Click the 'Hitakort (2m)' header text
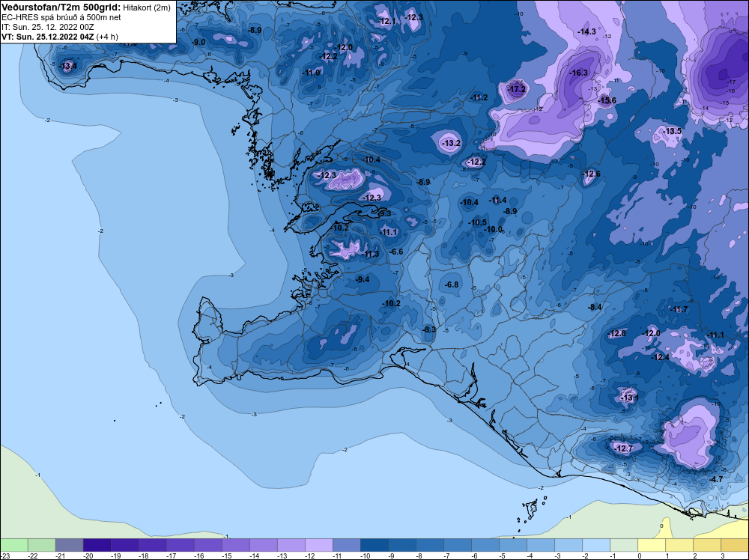Screen dimensions: 749x560 pos(147,7)
